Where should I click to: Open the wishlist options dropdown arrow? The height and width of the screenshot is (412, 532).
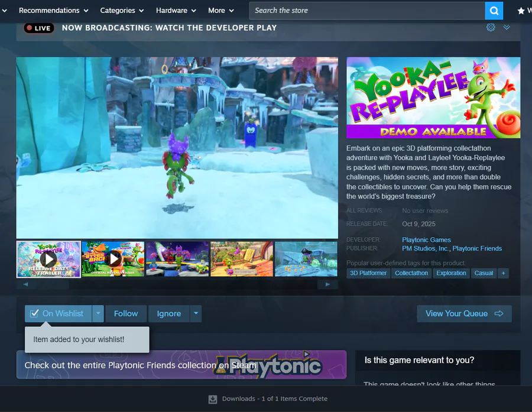point(98,314)
